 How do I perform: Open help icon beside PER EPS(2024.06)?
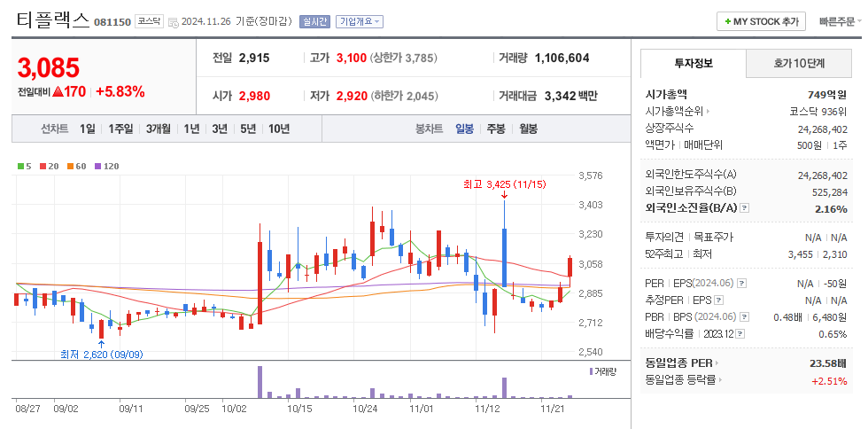tap(742, 284)
